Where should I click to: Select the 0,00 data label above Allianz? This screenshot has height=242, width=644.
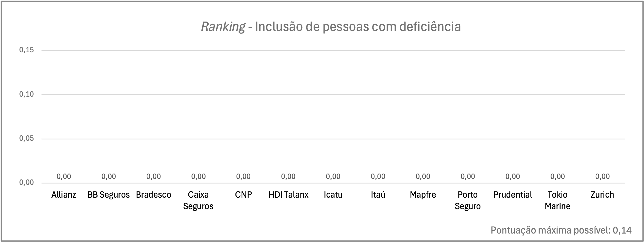point(64,176)
